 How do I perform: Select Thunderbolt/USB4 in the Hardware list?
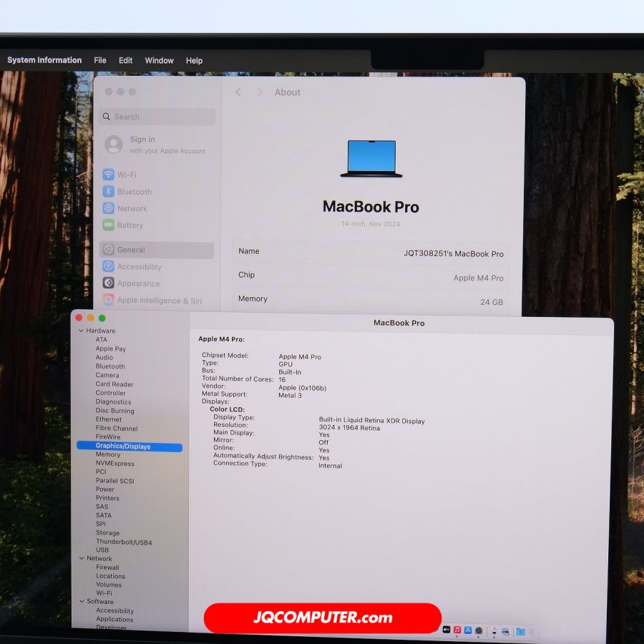(124, 542)
